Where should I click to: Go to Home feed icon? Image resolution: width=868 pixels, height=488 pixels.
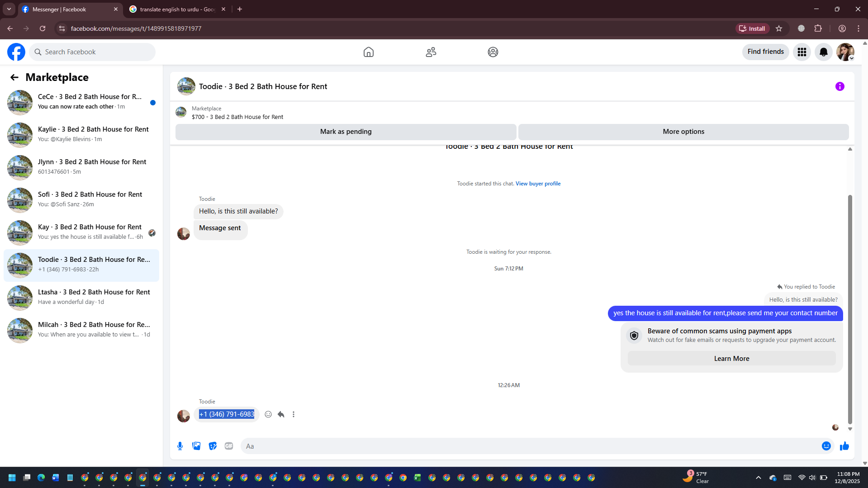coord(369,52)
